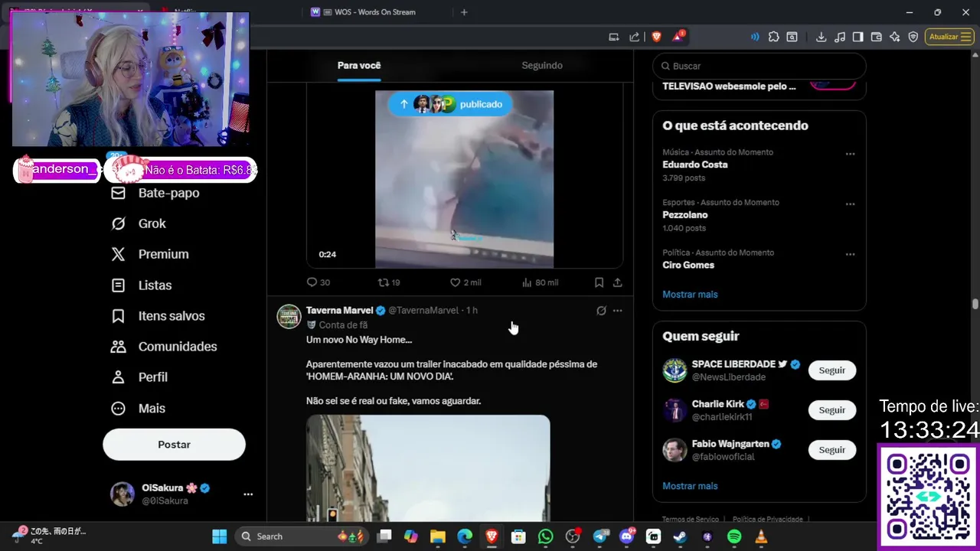Open Pezzolano trending topic
980x551 pixels.
685,215
